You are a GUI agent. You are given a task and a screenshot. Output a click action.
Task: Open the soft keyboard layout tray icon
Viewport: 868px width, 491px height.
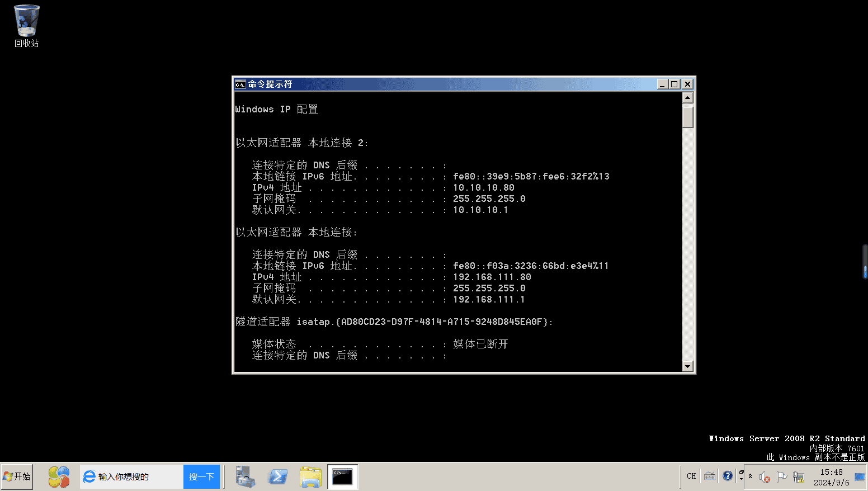[709, 476]
